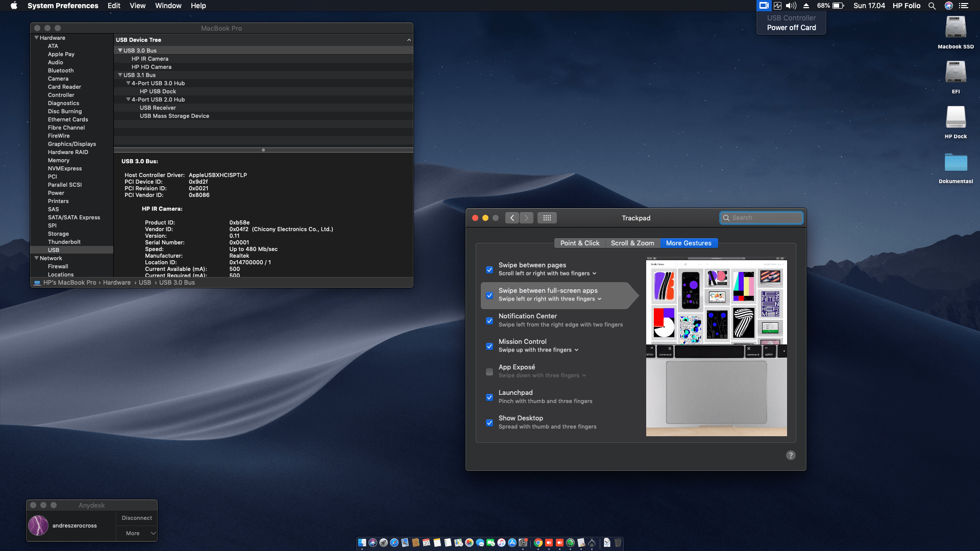
Task: Select the Dokumentasi folder on the desktop
Action: pos(955,162)
